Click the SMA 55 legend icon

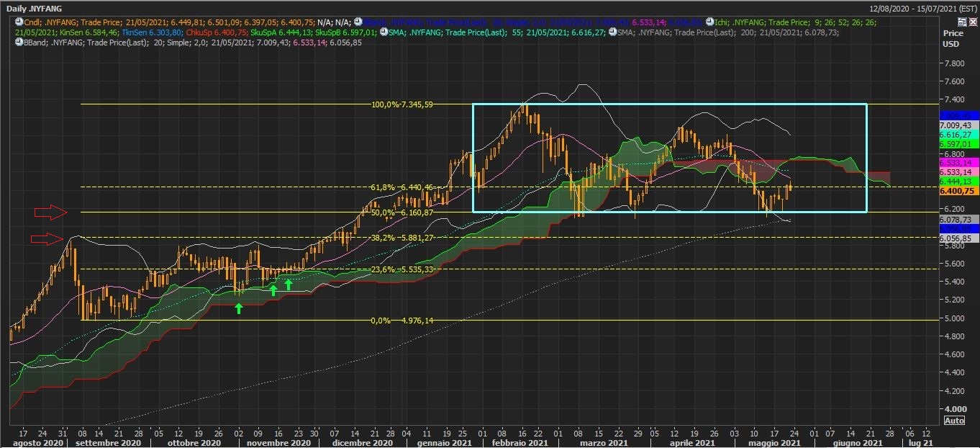pyautogui.click(x=383, y=32)
